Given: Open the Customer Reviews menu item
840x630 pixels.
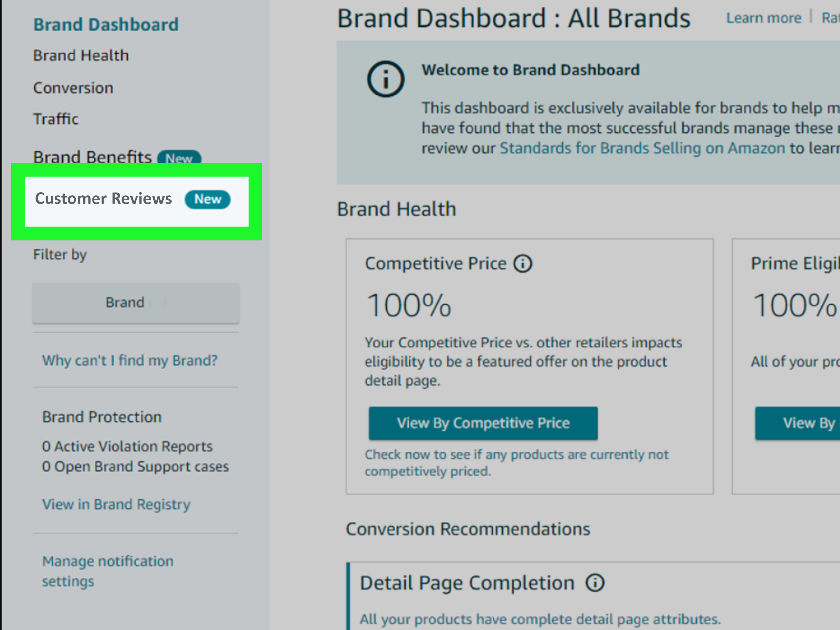Looking at the screenshot, I should [137, 201].
